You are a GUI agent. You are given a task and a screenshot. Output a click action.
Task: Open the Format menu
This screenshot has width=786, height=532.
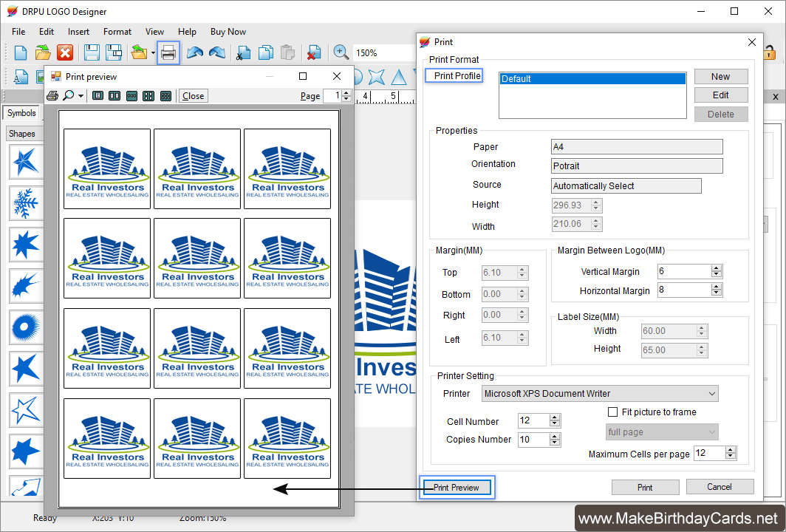117,32
